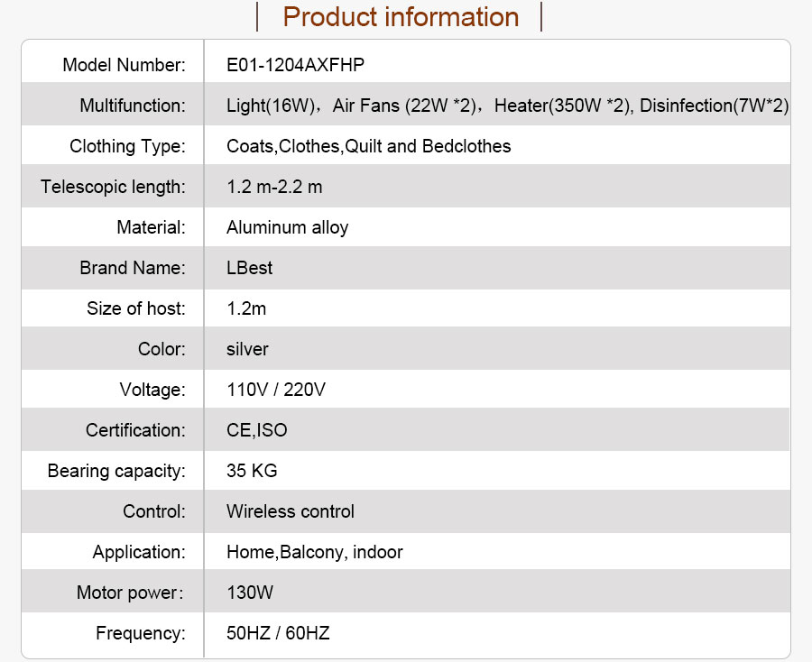
Task: Click the telescopic length value 1.2 m-2.2 m
Action: (274, 187)
